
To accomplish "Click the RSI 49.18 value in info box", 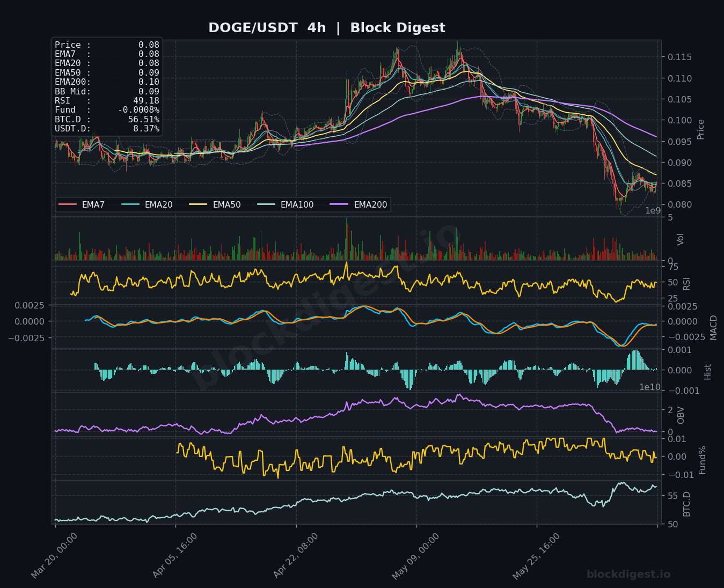I will point(146,101).
